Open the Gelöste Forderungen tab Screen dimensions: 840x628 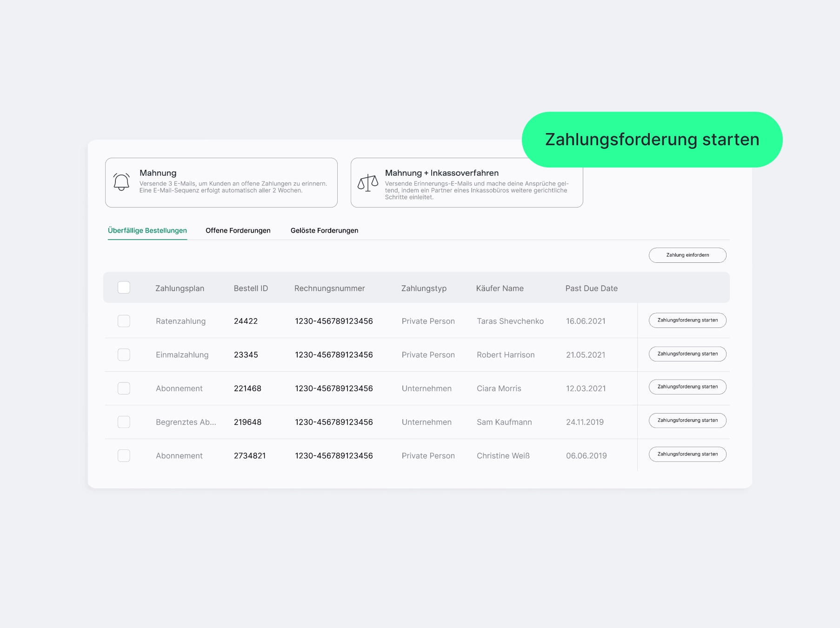point(324,230)
